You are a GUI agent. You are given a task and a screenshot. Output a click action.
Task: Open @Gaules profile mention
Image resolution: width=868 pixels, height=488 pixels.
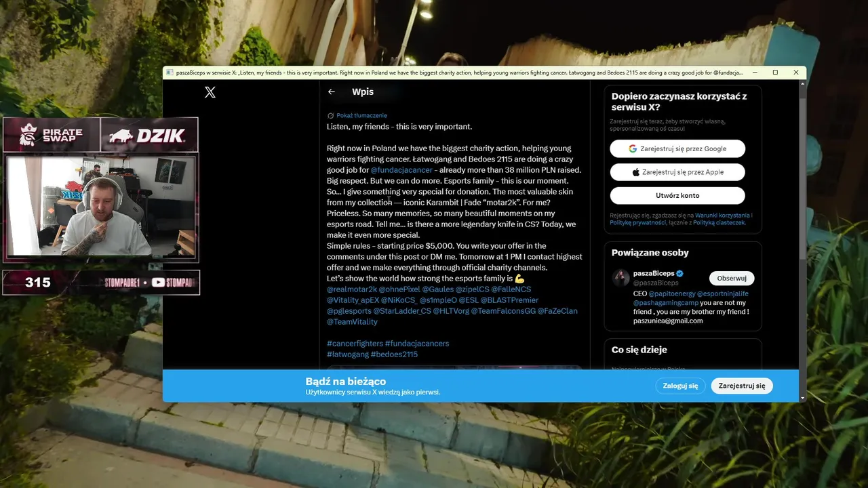(x=438, y=289)
